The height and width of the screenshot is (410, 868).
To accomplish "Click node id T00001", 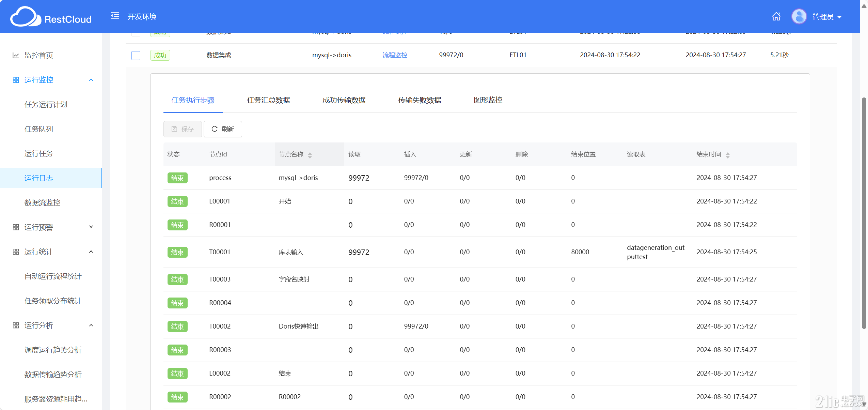I will click(220, 252).
